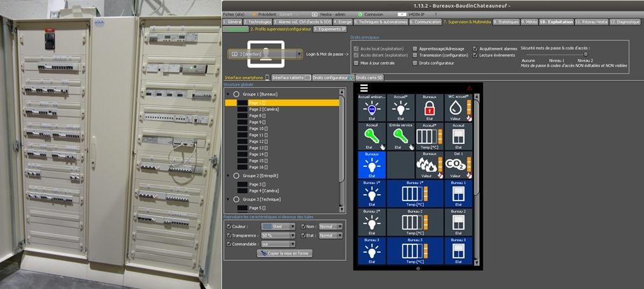Open the 4. Energie tab

click(x=342, y=22)
